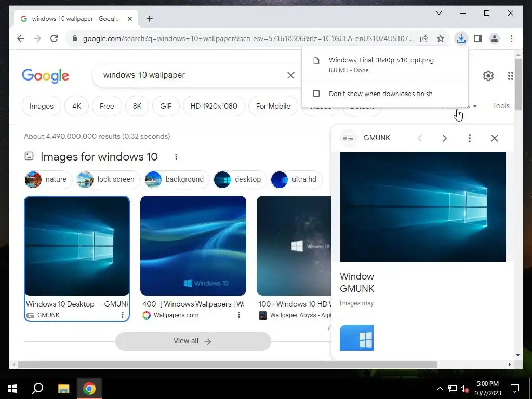Choose the desktop image category chip

point(240,179)
